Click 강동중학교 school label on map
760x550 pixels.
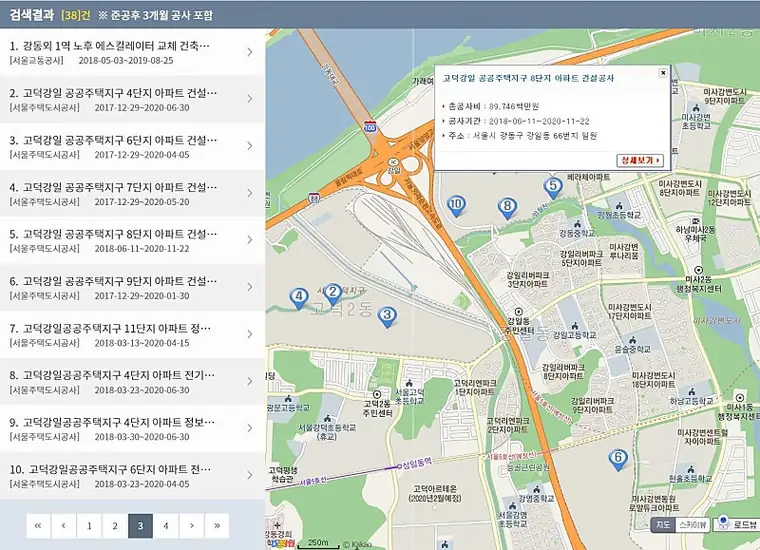pyautogui.click(x=577, y=233)
